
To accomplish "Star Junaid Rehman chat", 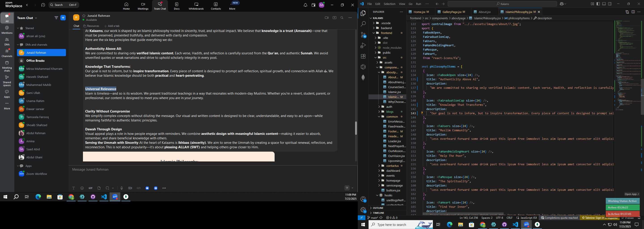I will (84, 16).
